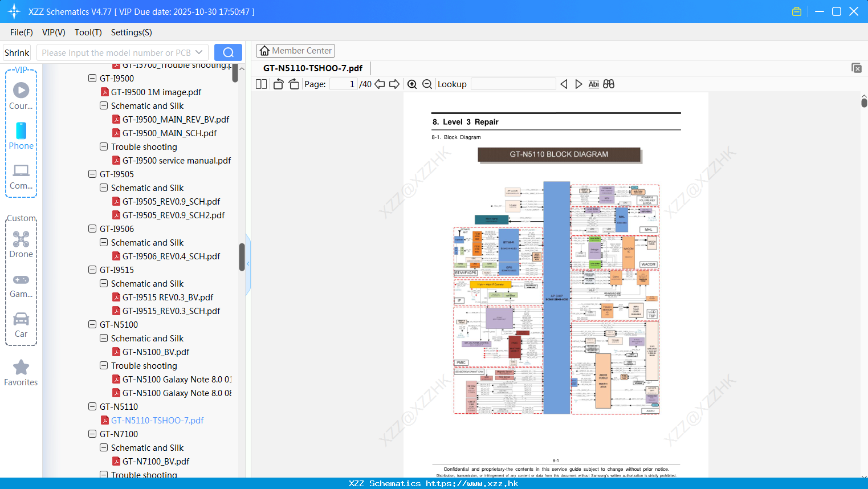
Task: Open GT-I9500_MAIN_REV_BV.pdf
Action: [176, 119]
